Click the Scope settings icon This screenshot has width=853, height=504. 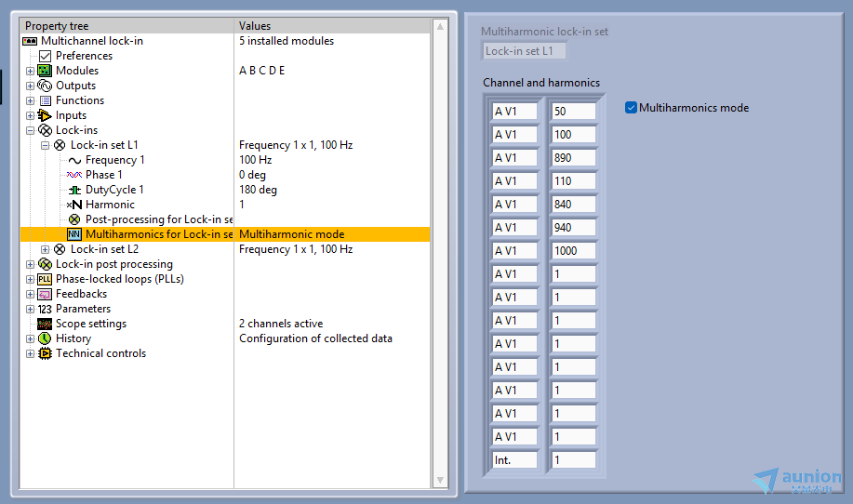point(45,324)
